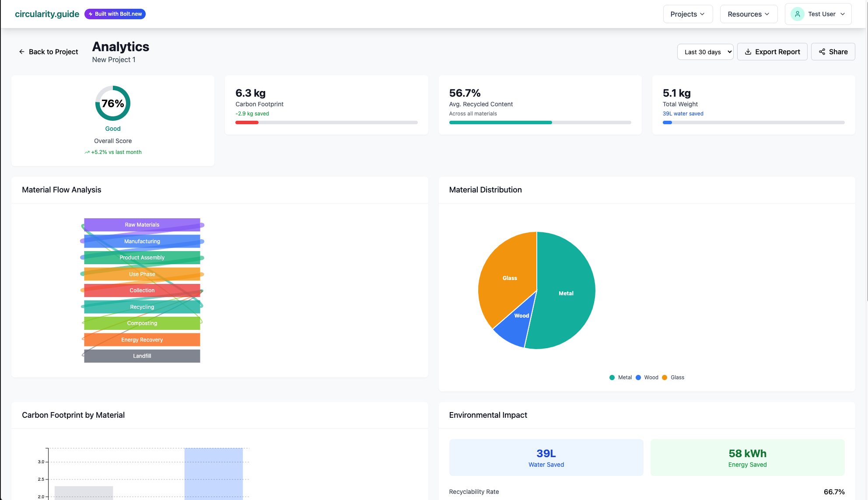
Task: Select the Recycling node in flow chart
Action: pyautogui.click(x=142, y=307)
